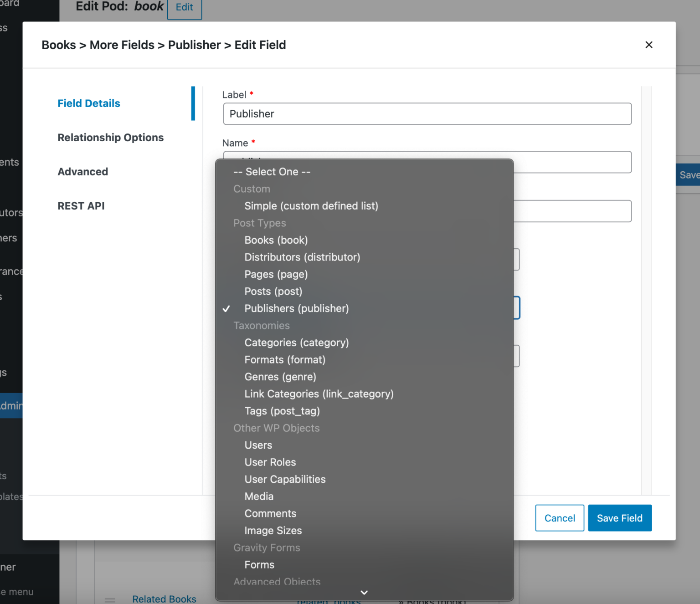Select Tags (post_tag) option
This screenshot has height=604, width=700.
click(282, 411)
